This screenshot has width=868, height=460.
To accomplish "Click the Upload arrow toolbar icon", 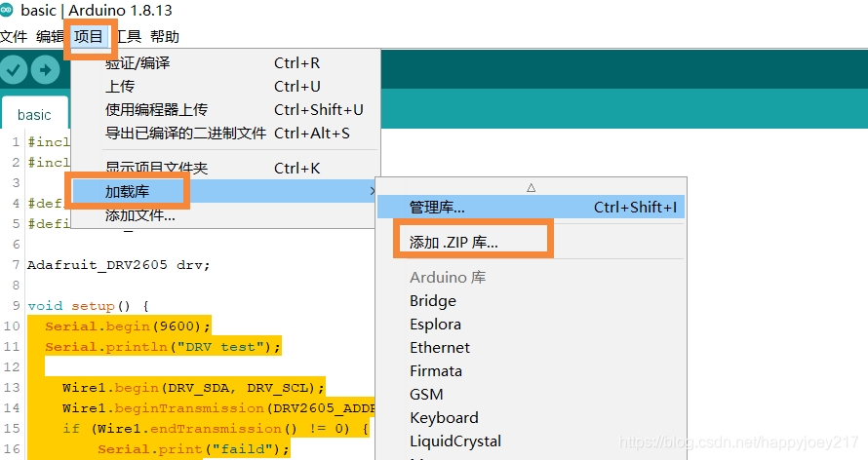I will [46, 70].
